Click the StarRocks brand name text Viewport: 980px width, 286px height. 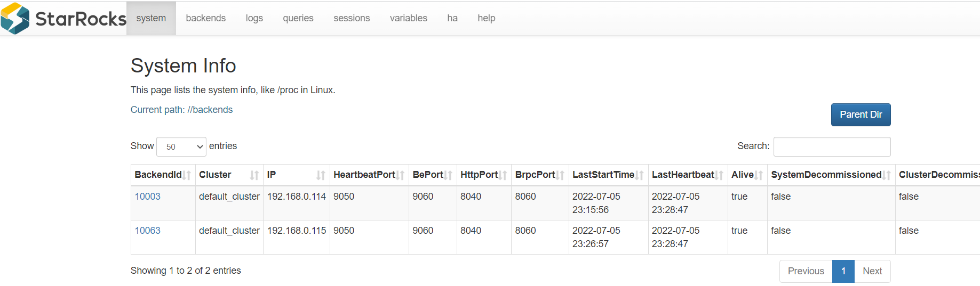(x=81, y=19)
